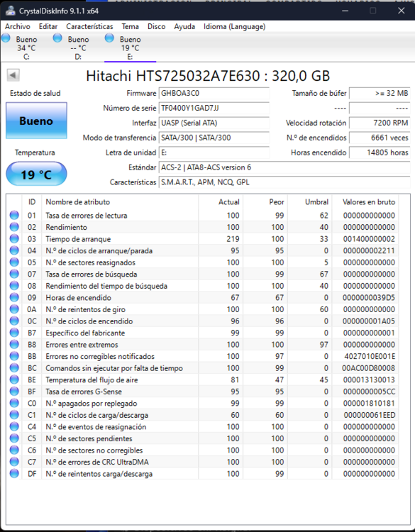Click status icon for Comandos sin ejecutar row

[14, 367]
